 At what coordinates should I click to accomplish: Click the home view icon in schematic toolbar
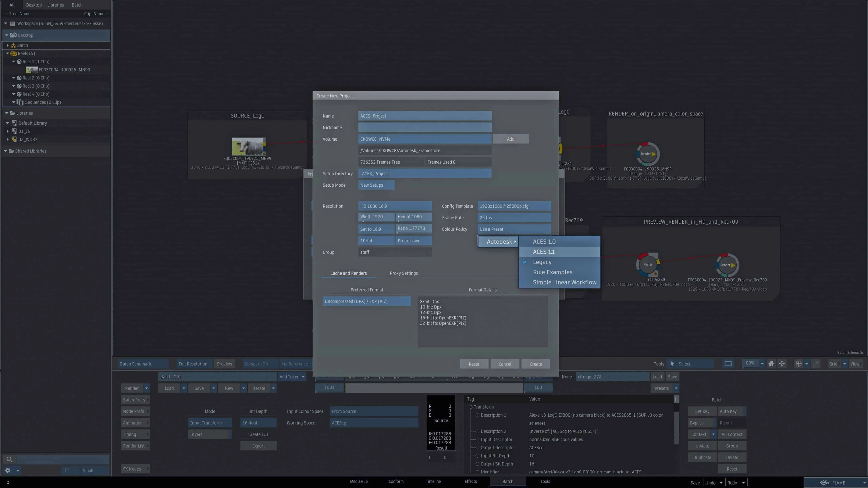pyautogui.click(x=771, y=364)
